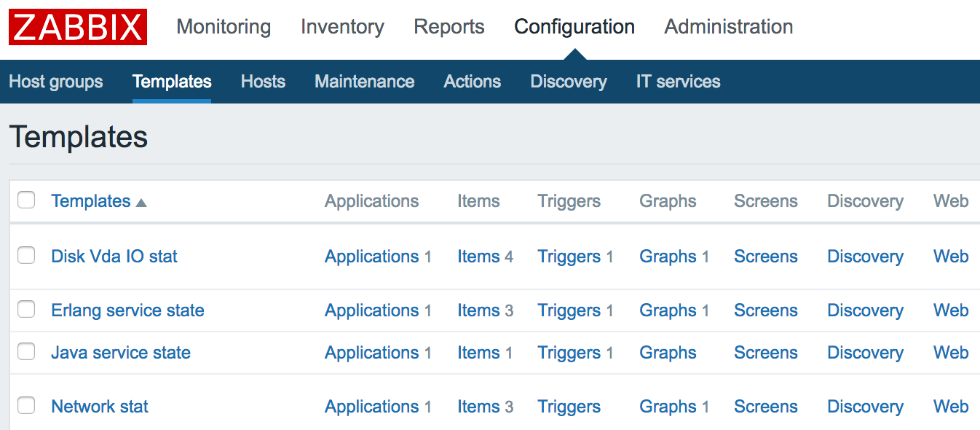The width and height of the screenshot is (980, 430).
Task: Open the Monitoring menu
Action: (x=224, y=27)
